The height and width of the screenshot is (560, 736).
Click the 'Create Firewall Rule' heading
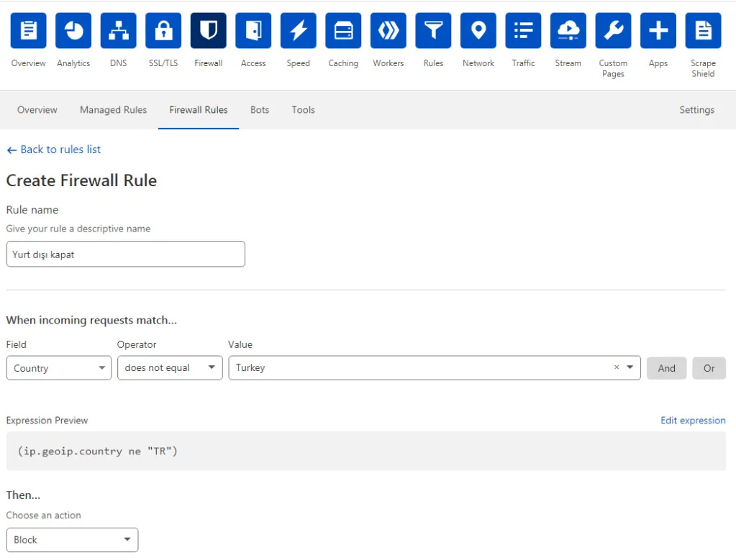click(81, 180)
